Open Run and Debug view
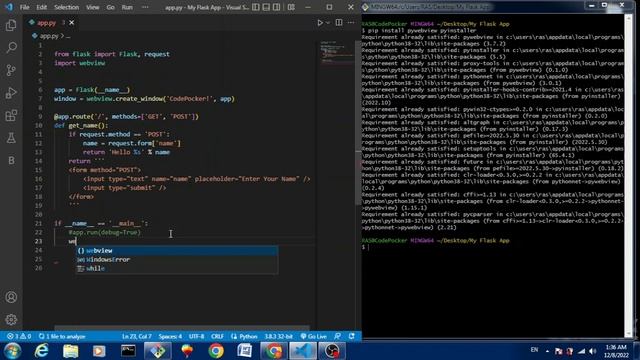This screenshot has height=360, width=640. point(11,93)
